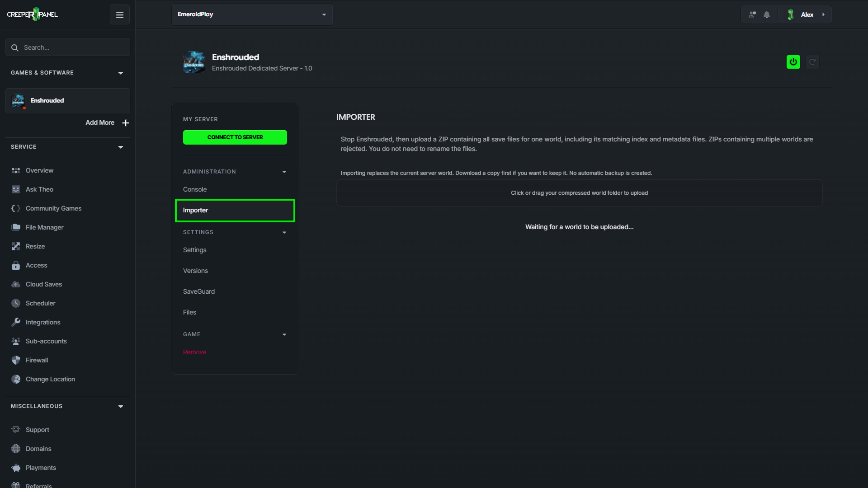868x488 pixels.
Task: Click the Overview sidebar icon
Action: (16, 170)
